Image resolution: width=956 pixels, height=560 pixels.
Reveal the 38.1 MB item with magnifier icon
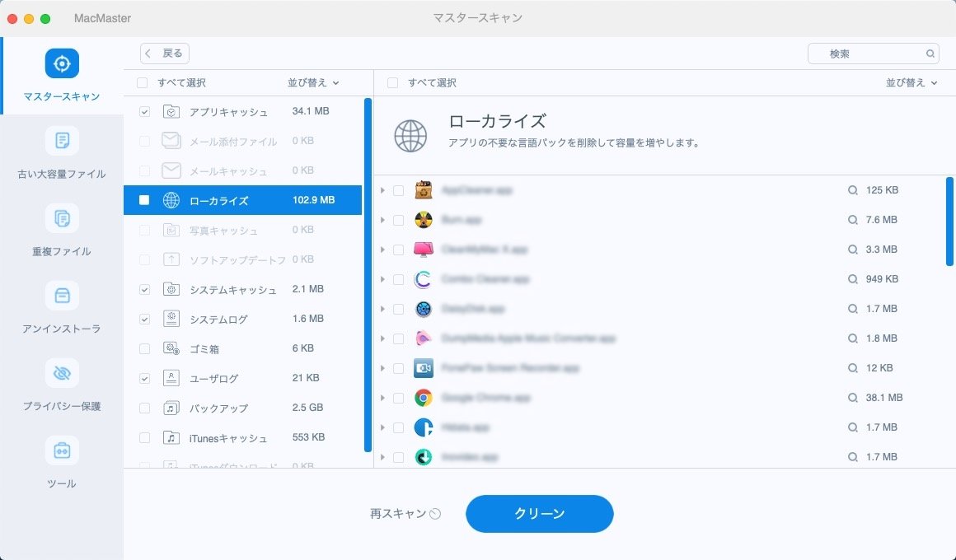[853, 397]
